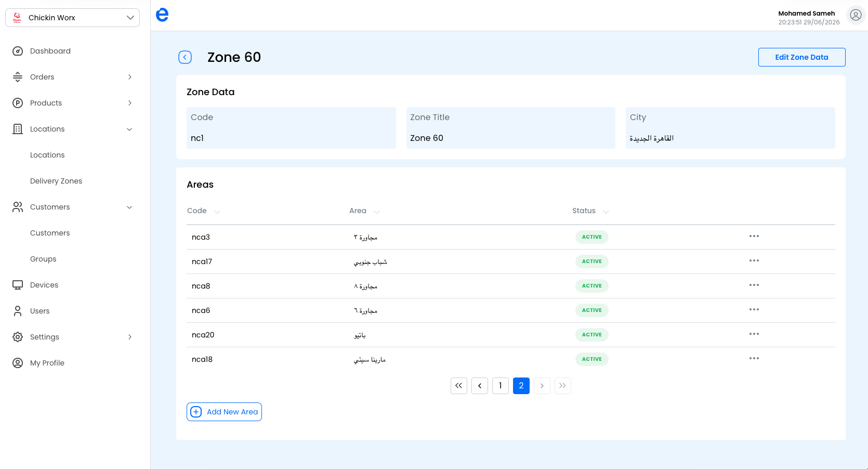The width and height of the screenshot is (868, 469).
Task: Expand the Settings submenu chevron
Action: pos(130,337)
